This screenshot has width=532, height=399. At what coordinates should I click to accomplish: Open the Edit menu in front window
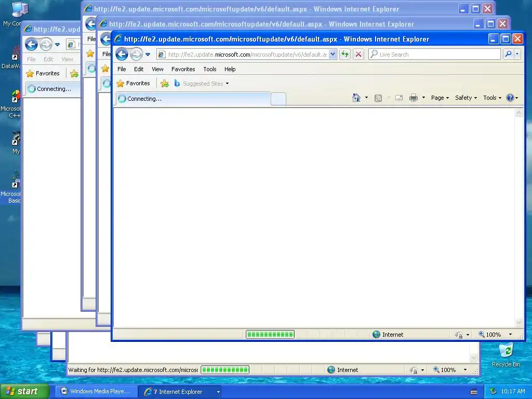(x=139, y=69)
